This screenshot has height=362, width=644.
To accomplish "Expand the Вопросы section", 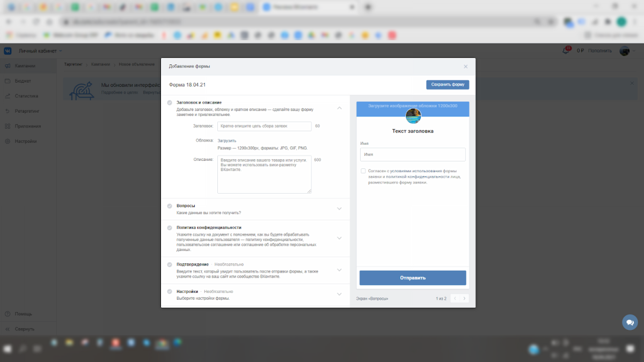I will [x=339, y=209].
